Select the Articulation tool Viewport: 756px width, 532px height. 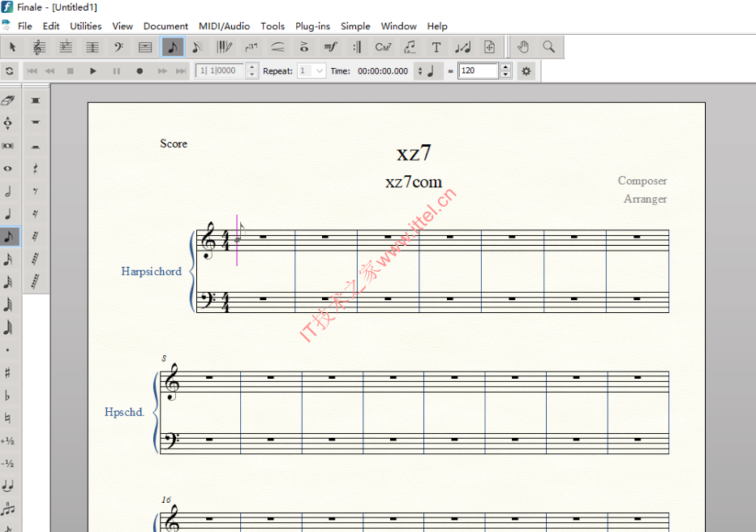303,47
